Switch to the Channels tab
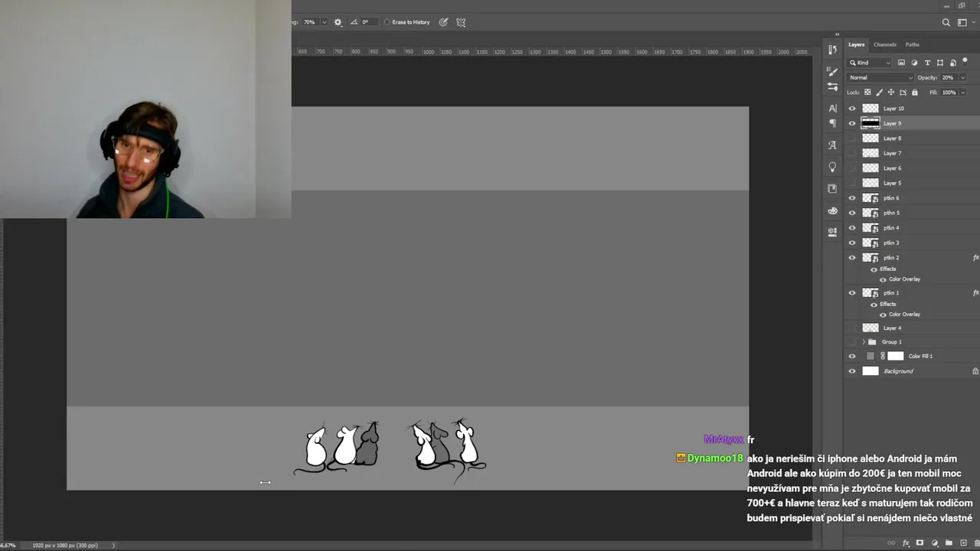The image size is (980, 551). (884, 44)
